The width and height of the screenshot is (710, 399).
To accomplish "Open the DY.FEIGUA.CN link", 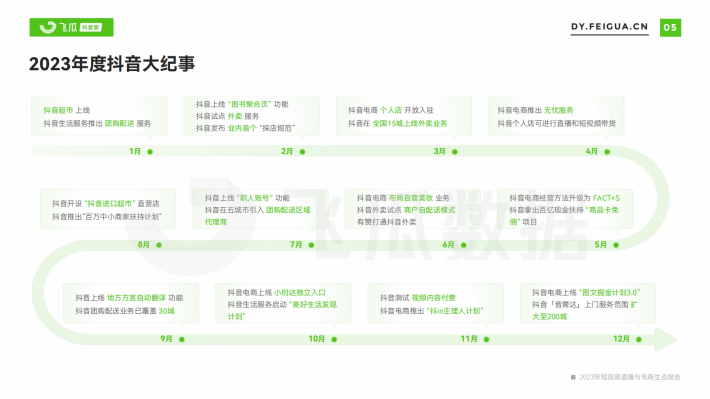I will (x=609, y=27).
